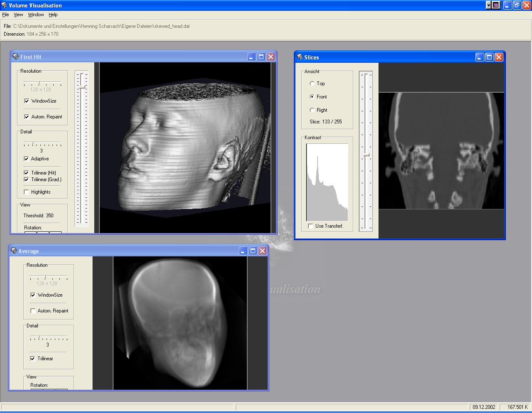Close the Average window
Viewport: 532px width, 413px height.
click(x=262, y=251)
